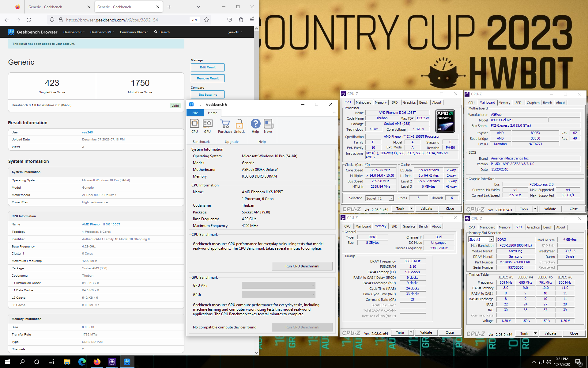
Task: Click the volume speaker tray icon
Action: (x=548, y=362)
